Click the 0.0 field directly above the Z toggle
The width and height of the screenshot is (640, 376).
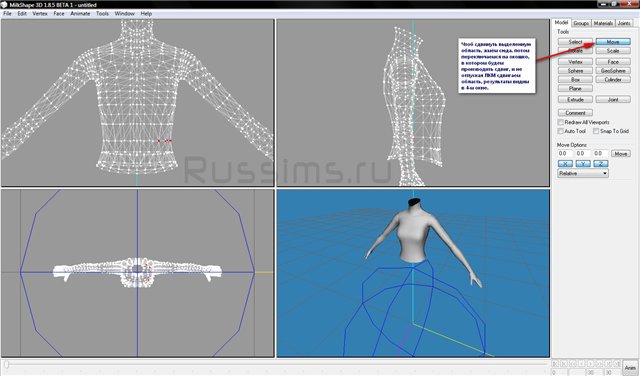[x=601, y=154]
